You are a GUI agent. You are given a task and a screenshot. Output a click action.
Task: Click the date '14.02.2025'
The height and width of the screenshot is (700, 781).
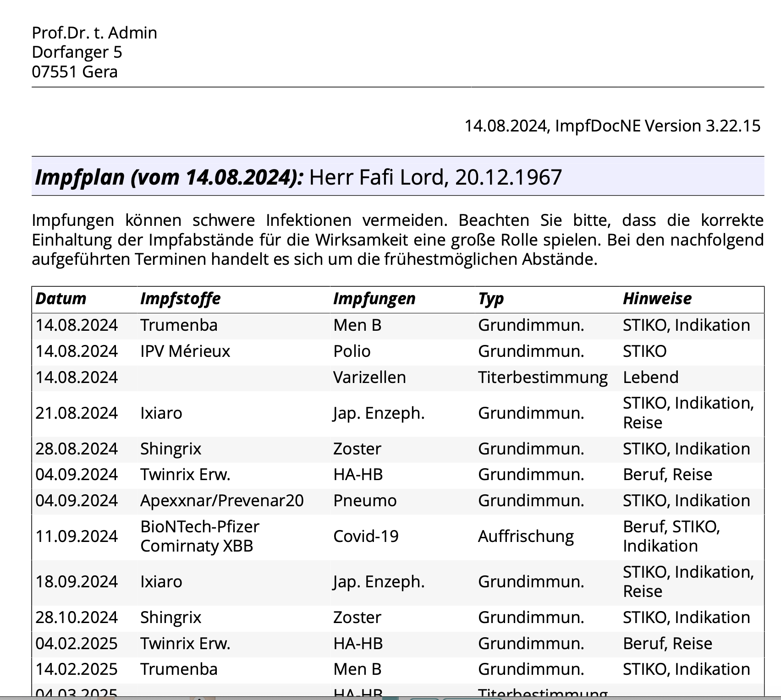[77, 669]
